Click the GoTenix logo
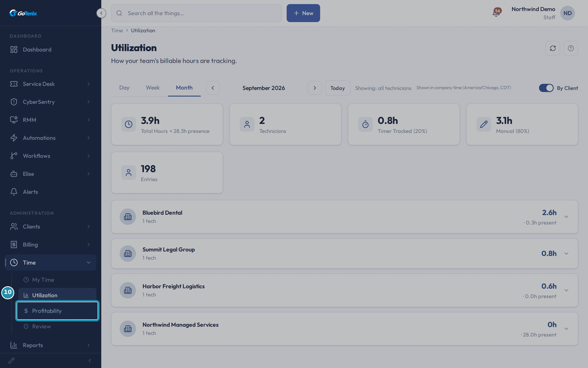 coord(23,13)
